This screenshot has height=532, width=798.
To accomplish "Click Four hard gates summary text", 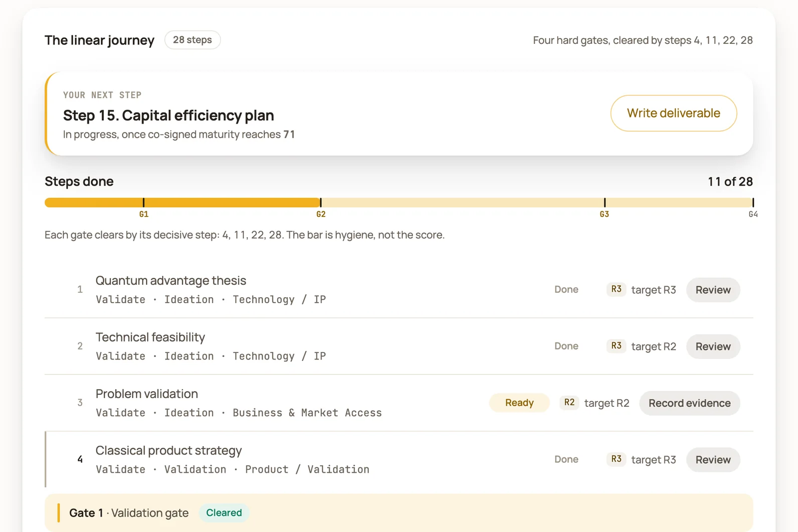I will click(643, 40).
